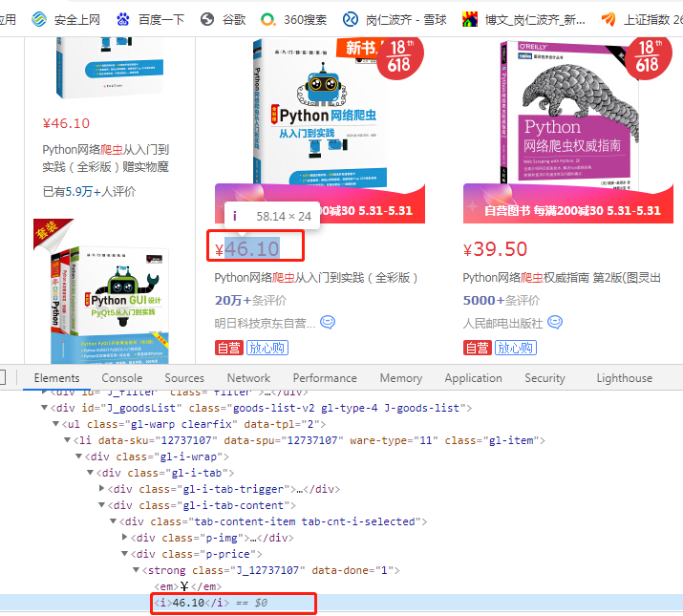Select the i 46.10 element row
This screenshot has height=616, width=683.
click(342, 603)
